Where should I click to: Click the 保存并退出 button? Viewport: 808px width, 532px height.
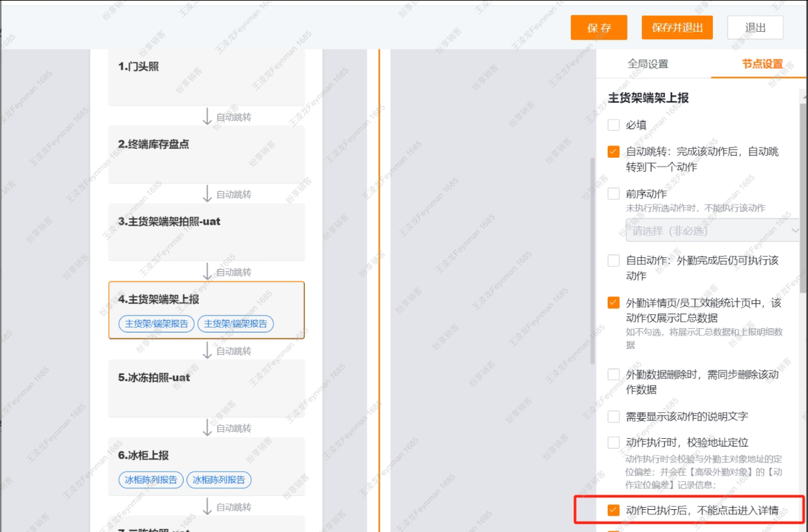click(676, 27)
